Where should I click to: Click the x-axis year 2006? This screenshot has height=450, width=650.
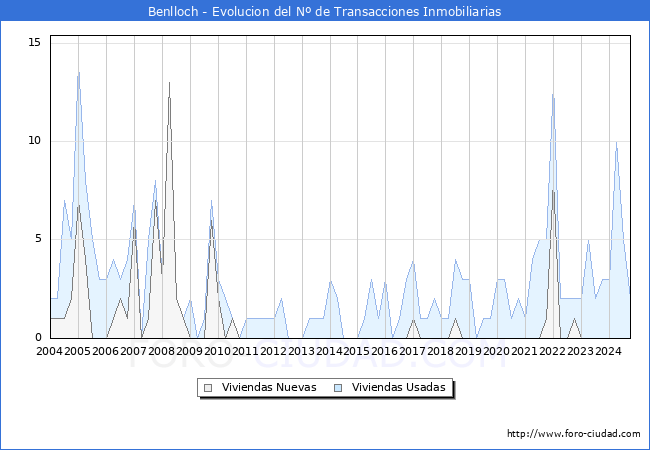pyautogui.click(x=105, y=351)
